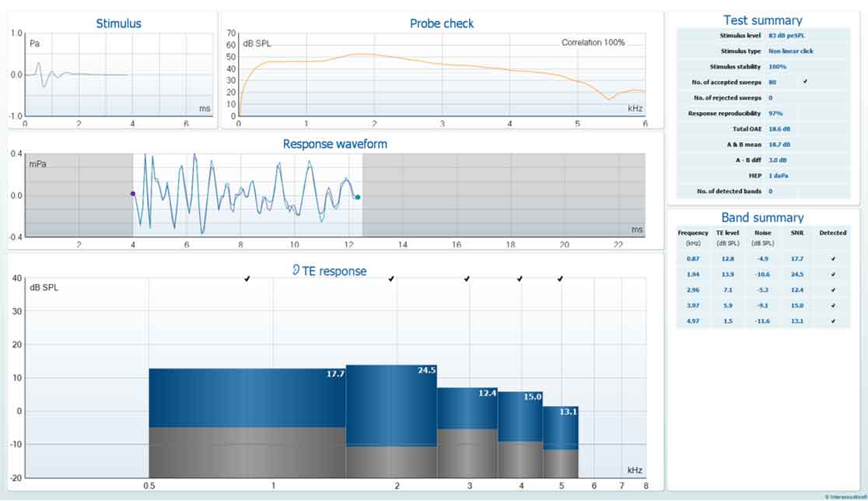Image resolution: width=868 pixels, height=501 pixels.
Task: Click the checkmark above the 24.5 TE bar
Action: tap(391, 279)
